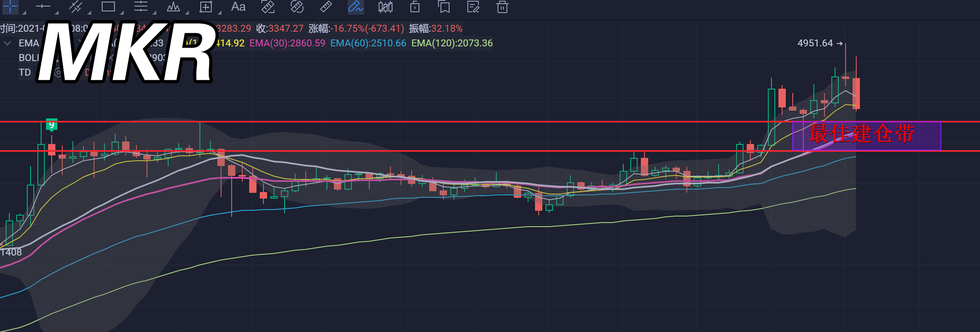Open the note edit toolbar icon

[473, 7]
